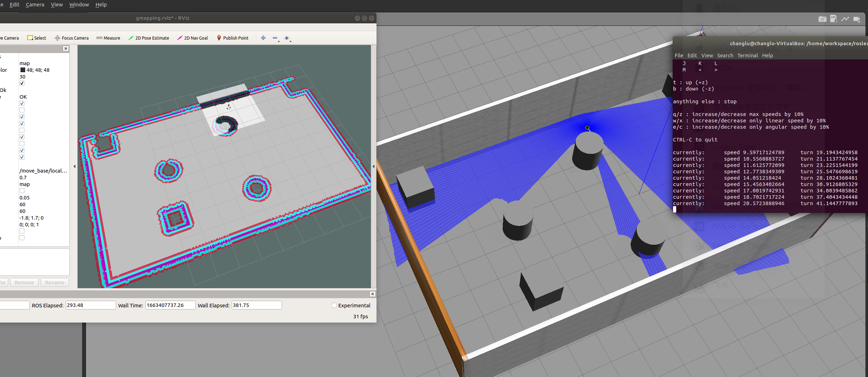Image resolution: width=868 pixels, height=377 pixels.
Task: Select the 0.7 alpha value
Action: [x=23, y=178]
